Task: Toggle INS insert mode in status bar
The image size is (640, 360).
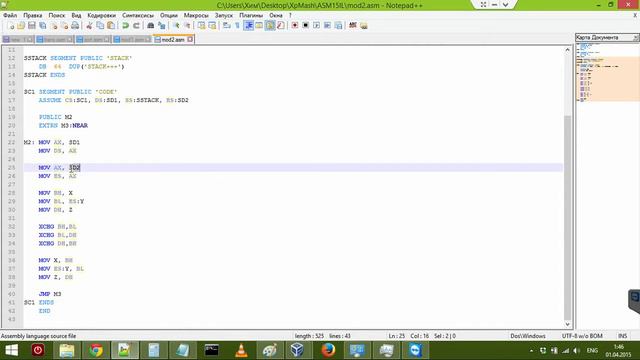Action: pos(622,336)
